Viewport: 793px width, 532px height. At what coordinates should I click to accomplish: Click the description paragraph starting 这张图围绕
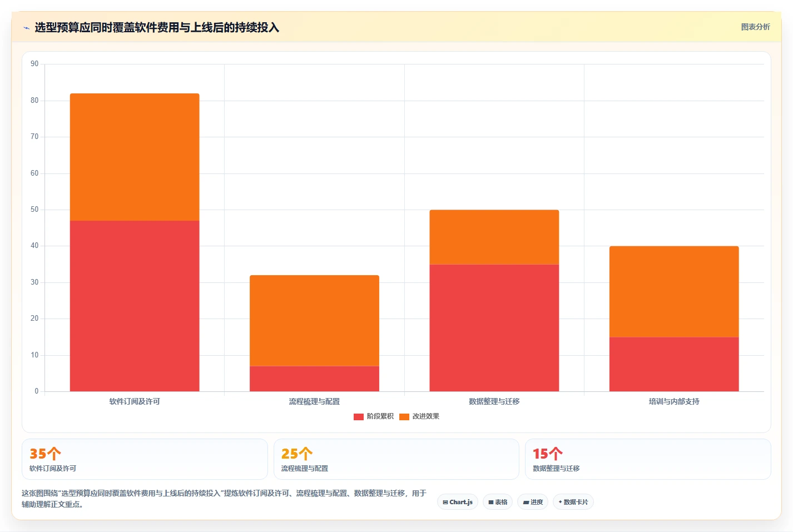click(x=224, y=499)
